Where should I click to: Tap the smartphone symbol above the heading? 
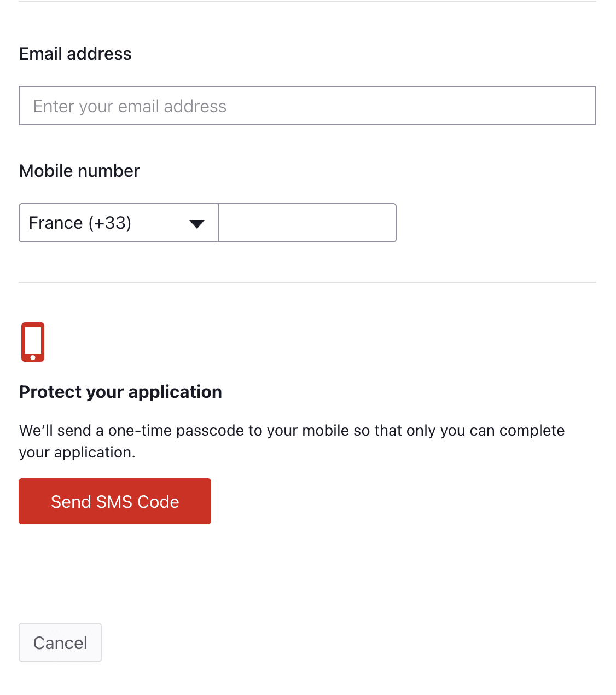coord(33,342)
